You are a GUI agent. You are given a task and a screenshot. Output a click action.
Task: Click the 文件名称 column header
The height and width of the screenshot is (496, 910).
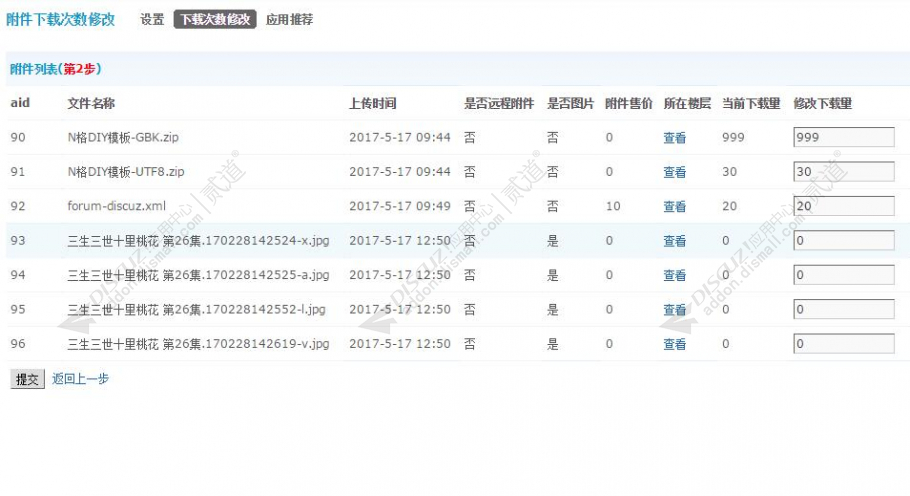(91, 103)
